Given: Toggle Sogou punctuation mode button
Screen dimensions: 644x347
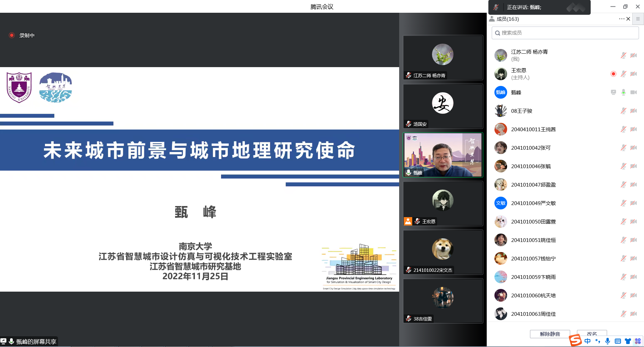Looking at the screenshot, I should 597,341.
